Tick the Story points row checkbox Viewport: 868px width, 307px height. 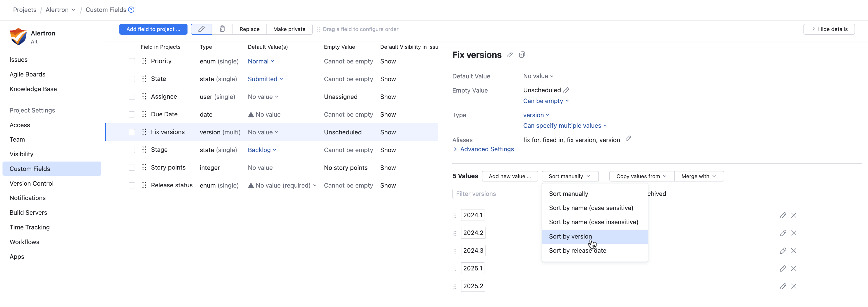click(132, 168)
